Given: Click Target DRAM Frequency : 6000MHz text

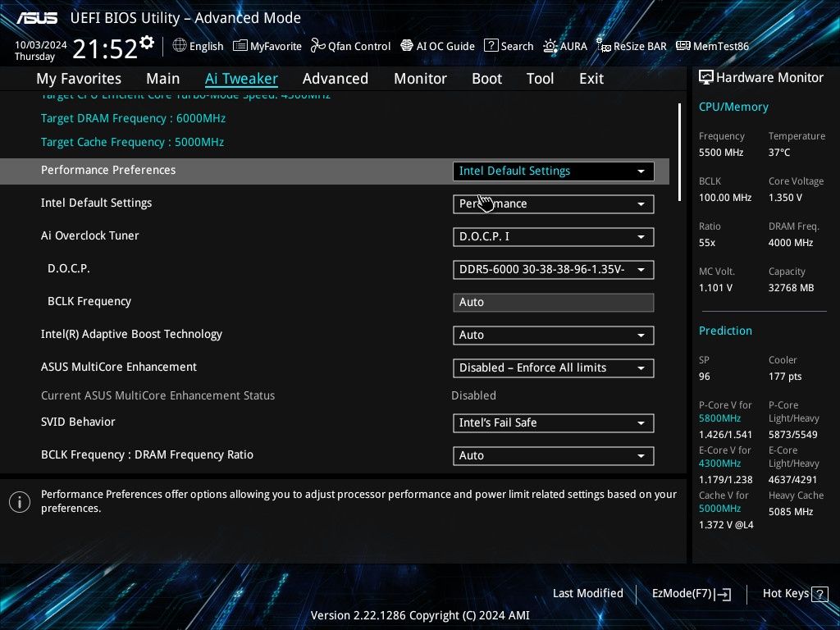Looking at the screenshot, I should pos(133,118).
